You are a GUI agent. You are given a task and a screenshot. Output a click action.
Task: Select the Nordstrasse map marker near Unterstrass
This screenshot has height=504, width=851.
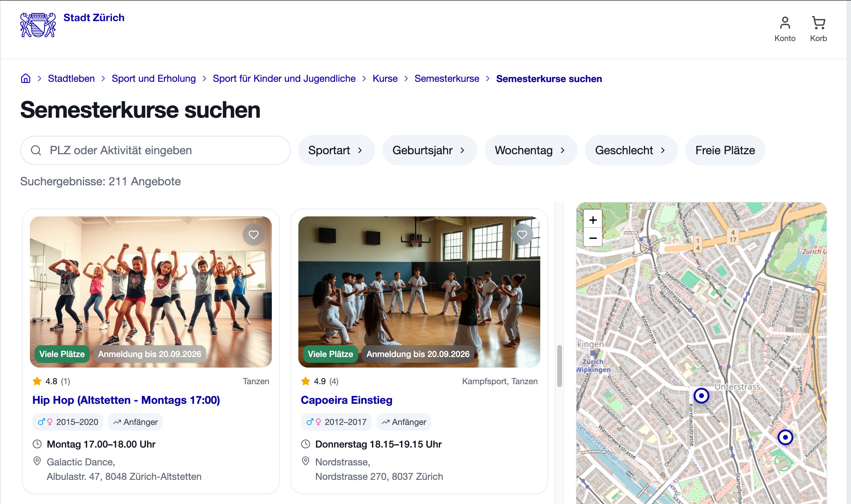[x=701, y=395]
